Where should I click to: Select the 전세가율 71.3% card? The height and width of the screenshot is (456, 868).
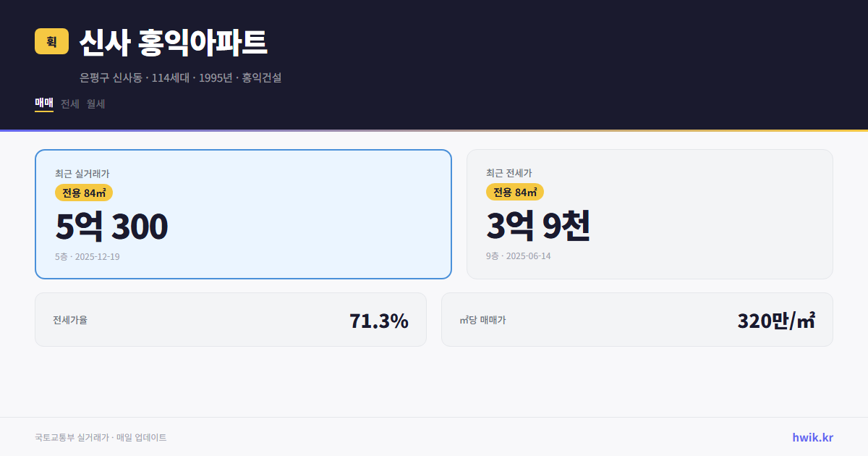(231, 319)
